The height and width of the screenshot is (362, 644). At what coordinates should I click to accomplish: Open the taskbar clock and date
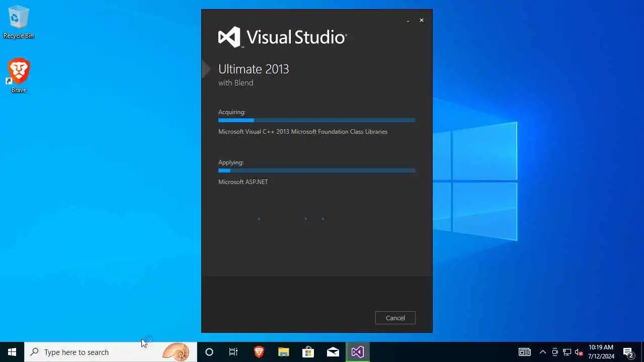(601, 352)
